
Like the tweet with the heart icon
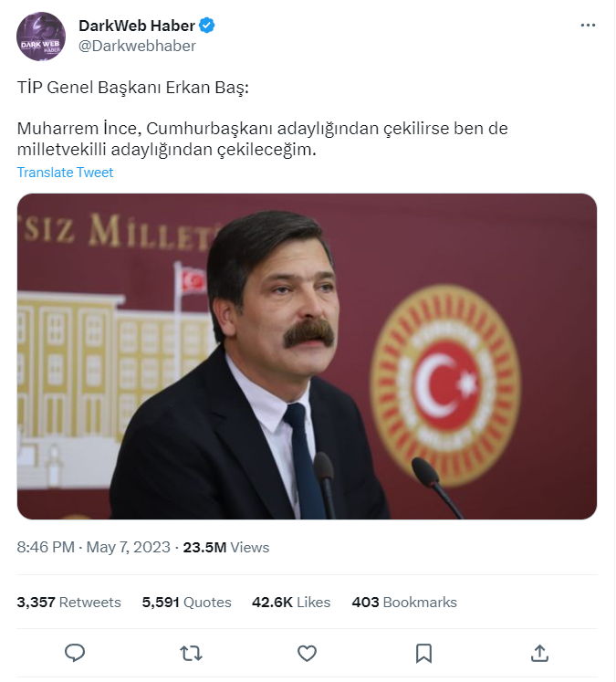(x=308, y=653)
